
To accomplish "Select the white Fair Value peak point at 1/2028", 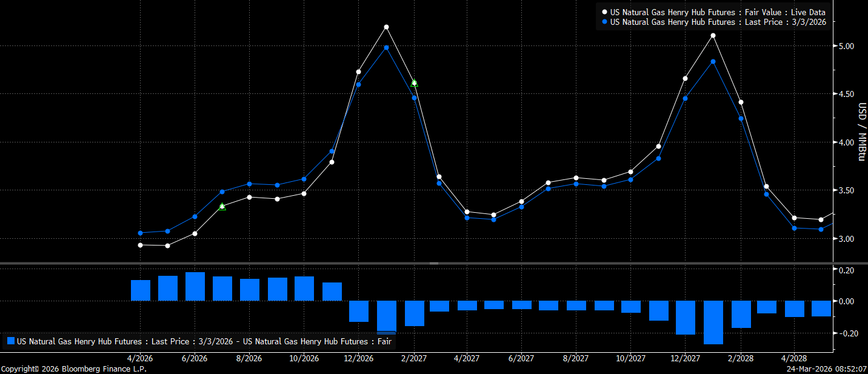I will (x=713, y=35).
